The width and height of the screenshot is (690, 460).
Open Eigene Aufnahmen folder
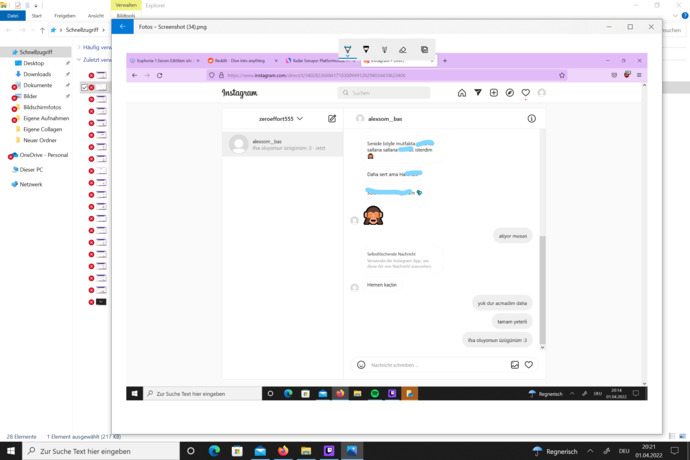tap(46, 118)
